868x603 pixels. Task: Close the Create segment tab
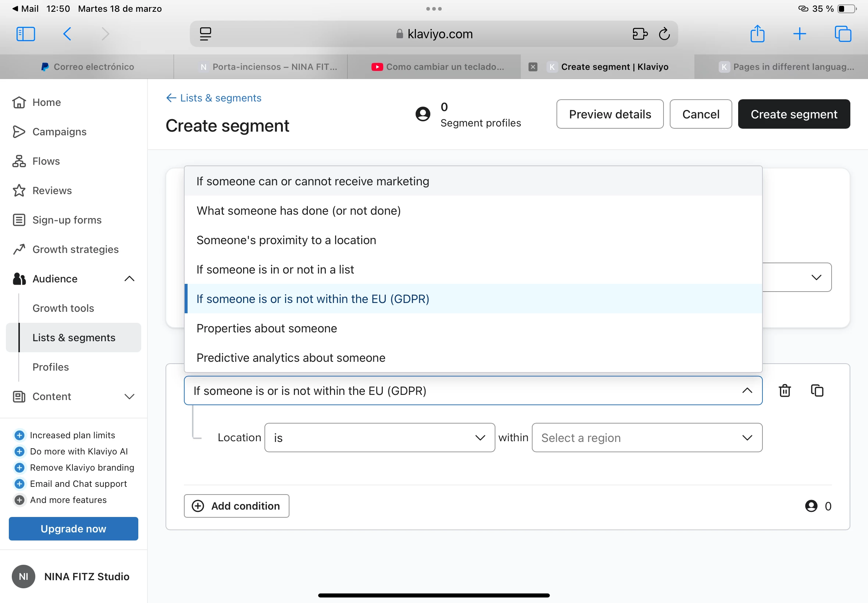pos(533,67)
